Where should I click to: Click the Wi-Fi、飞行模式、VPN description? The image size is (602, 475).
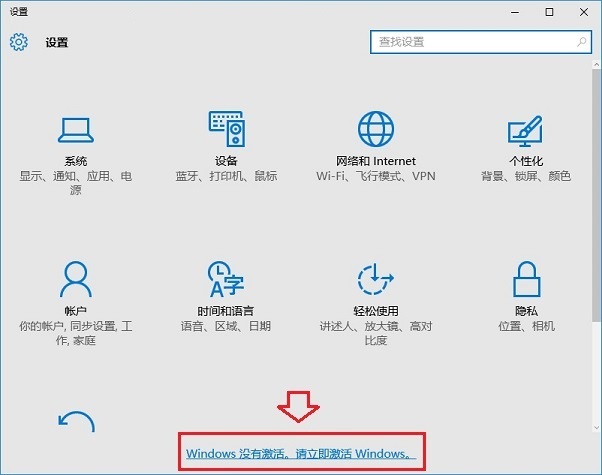(376, 176)
